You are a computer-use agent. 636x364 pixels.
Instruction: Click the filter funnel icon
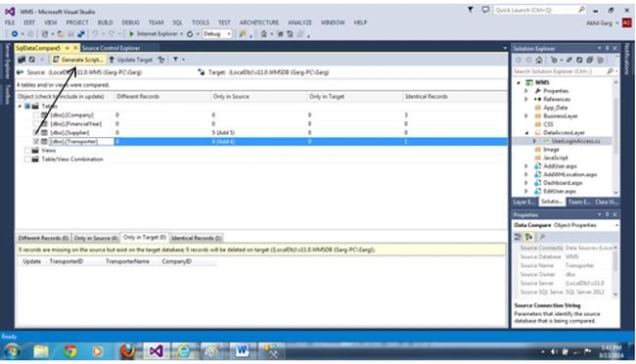coord(175,60)
